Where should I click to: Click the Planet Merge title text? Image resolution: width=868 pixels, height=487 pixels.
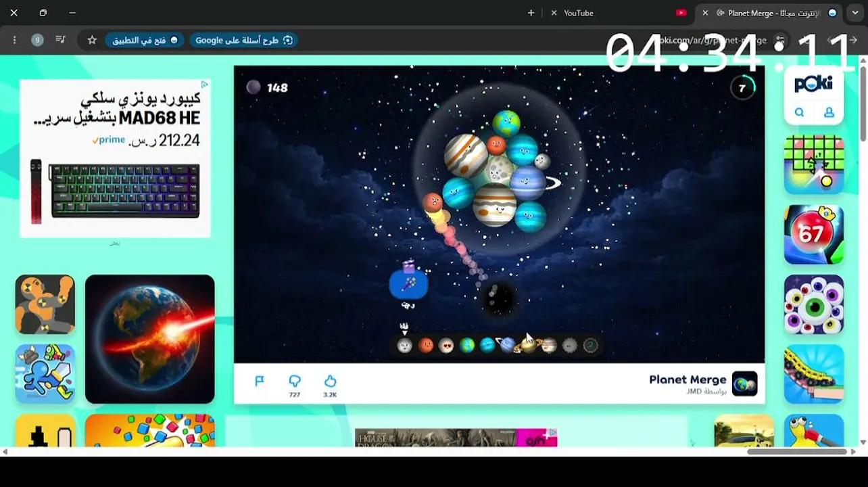click(688, 379)
